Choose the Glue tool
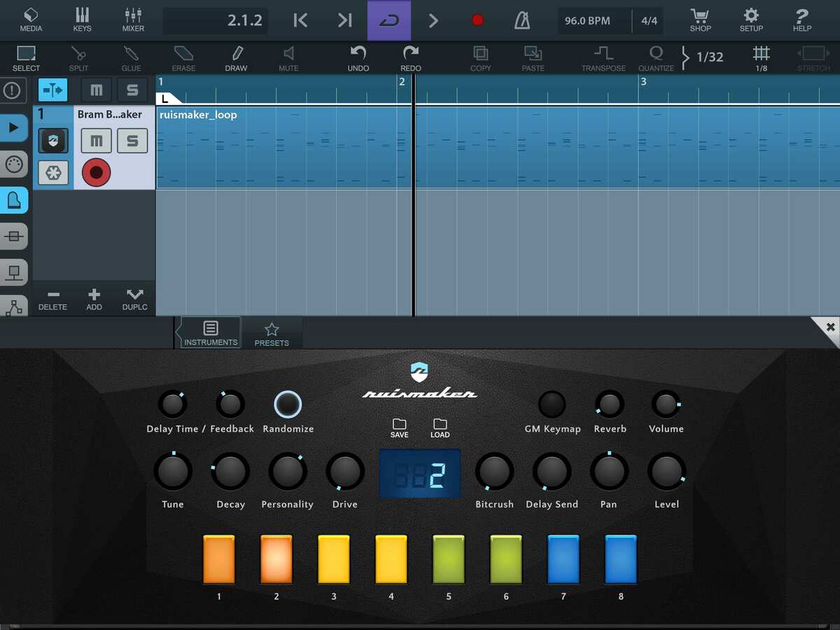The width and height of the screenshot is (840, 630). (131, 58)
